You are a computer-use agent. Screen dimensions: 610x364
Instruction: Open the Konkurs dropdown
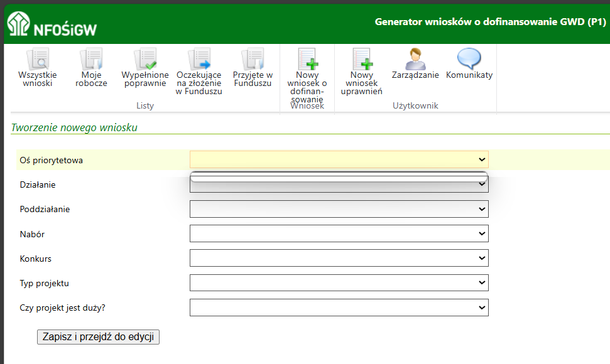click(x=339, y=259)
